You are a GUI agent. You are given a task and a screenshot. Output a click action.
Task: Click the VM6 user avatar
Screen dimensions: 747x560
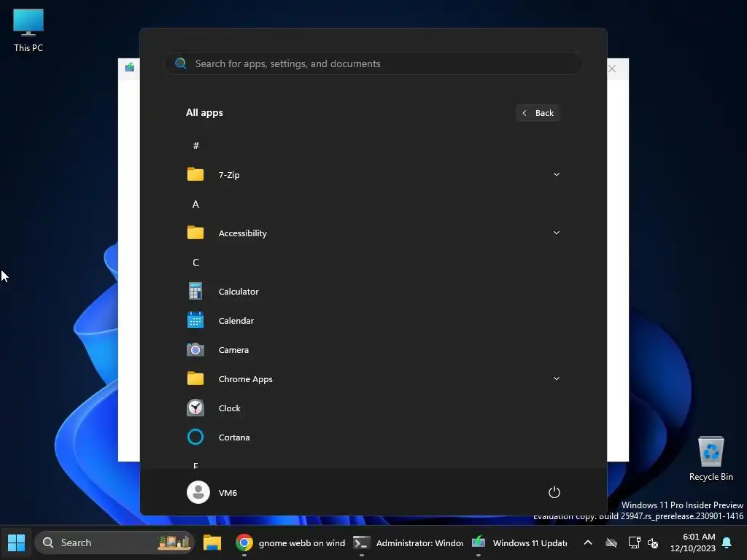(198, 492)
